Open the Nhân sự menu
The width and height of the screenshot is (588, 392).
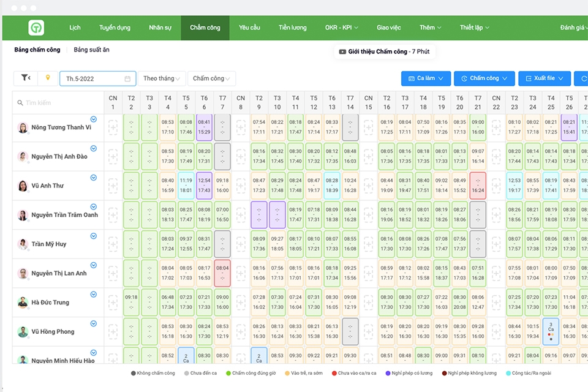coord(160,28)
